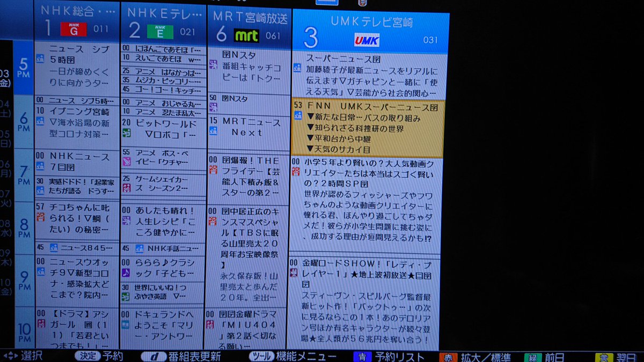Open the ムジカ・ピッコリーノ program entry
The height and width of the screenshot is (362, 644).
point(163,80)
